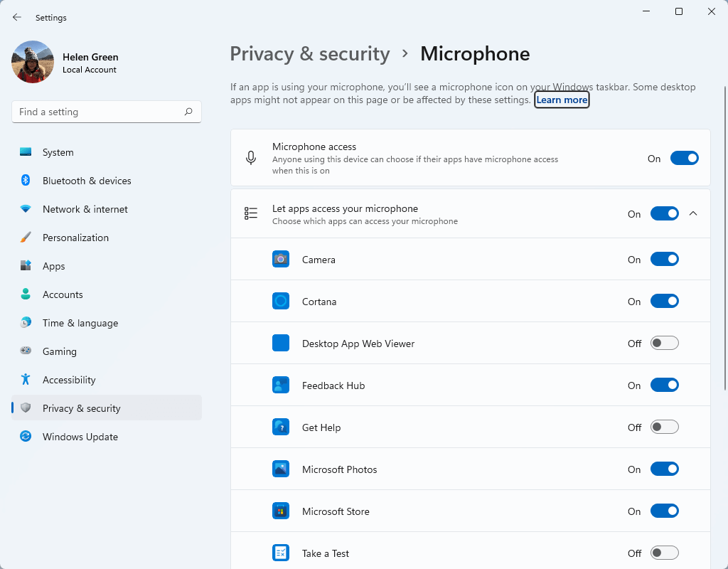This screenshot has width=728, height=569.
Task: Click the Privacy shield icon
Action: pos(26,408)
